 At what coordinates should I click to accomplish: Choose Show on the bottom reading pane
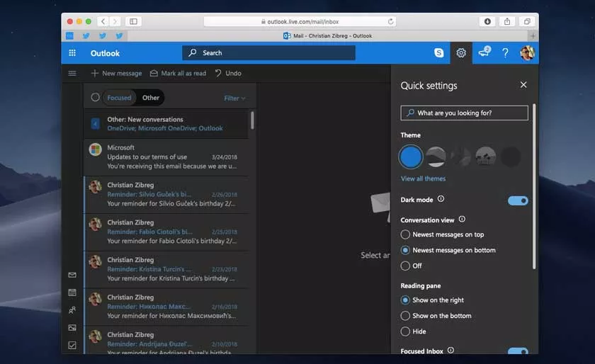coord(436,316)
